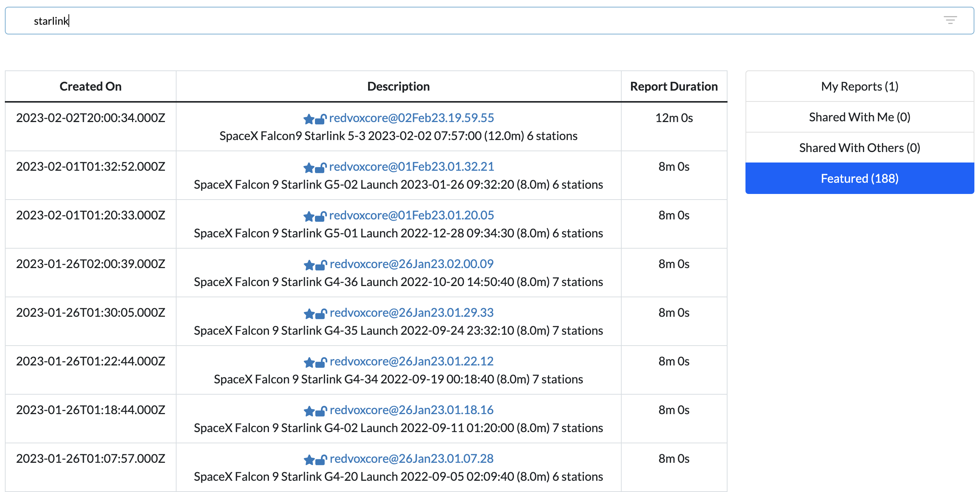The height and width of the screenshot is (492, 980).
Task: Open the redvoxcore@26Jan23.02.00.09 report
Action: [x=411, y=264]
